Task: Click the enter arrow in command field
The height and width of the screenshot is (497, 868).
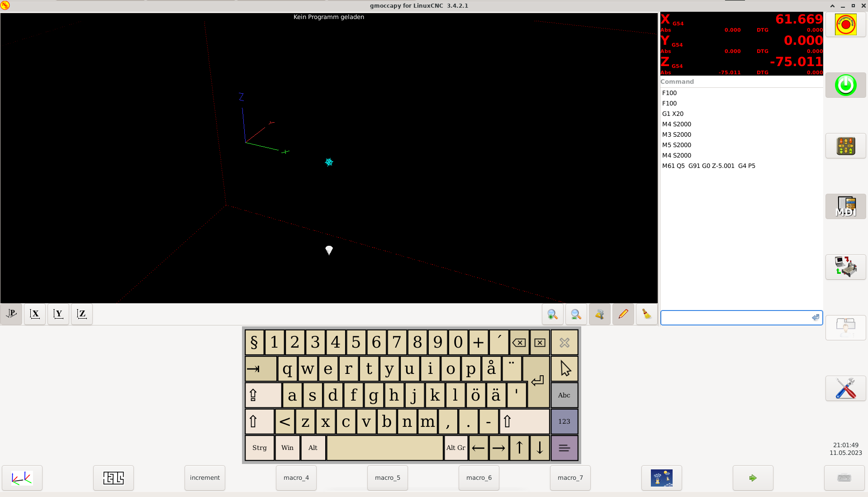Action: [x=816, y=318]
